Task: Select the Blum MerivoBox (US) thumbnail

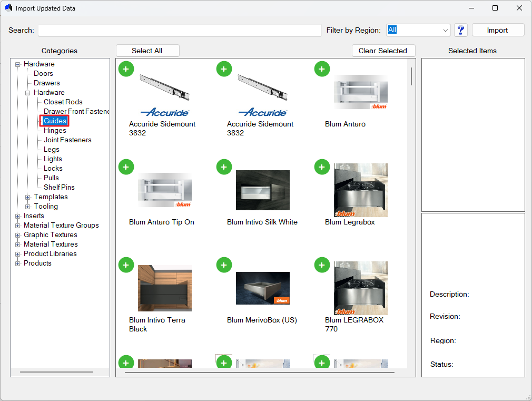Action: pyautogui.click(x=263, y=288)
